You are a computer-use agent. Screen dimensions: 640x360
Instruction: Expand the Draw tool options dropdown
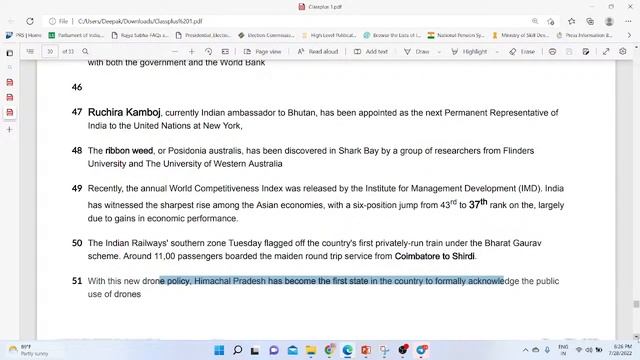pos(439,52)
